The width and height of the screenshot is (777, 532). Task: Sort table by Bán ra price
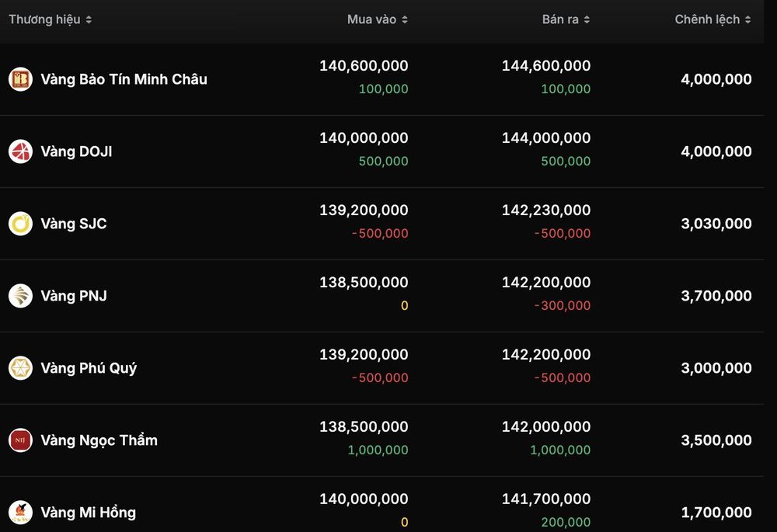(566, 19)
